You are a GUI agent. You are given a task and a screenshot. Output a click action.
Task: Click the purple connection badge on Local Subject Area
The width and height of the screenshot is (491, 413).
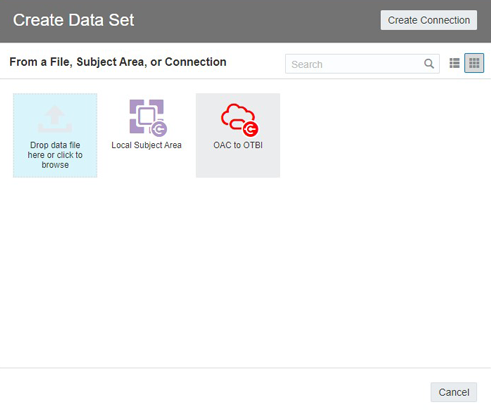point(159,129)
